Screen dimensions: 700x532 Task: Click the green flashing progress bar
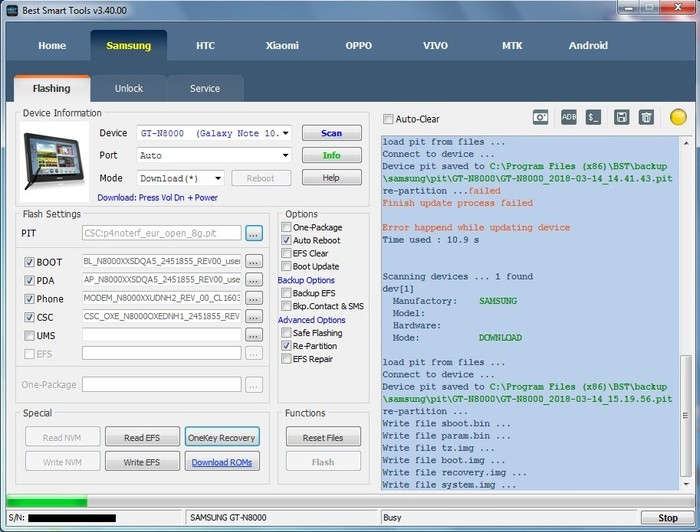click(47, 501)
